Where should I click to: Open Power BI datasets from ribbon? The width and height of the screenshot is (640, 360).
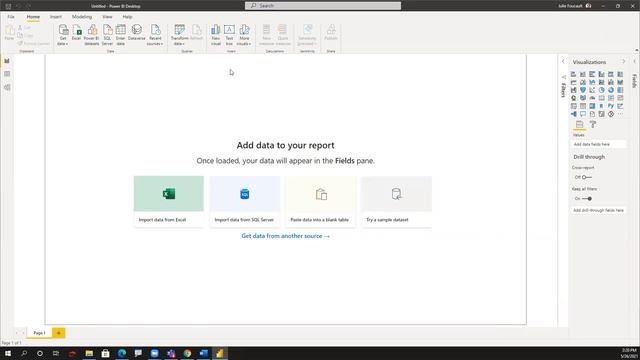pyautogui.click(x=92, y=35)
